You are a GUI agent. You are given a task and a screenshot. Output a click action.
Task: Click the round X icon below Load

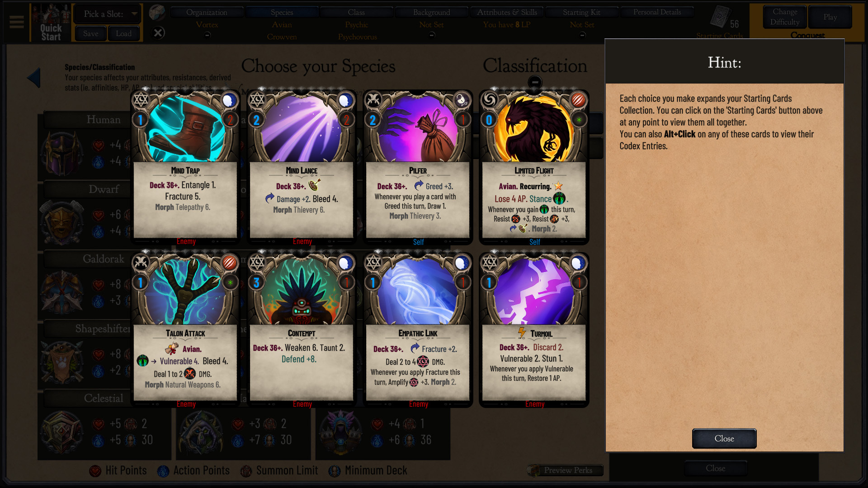pos(158,33)
